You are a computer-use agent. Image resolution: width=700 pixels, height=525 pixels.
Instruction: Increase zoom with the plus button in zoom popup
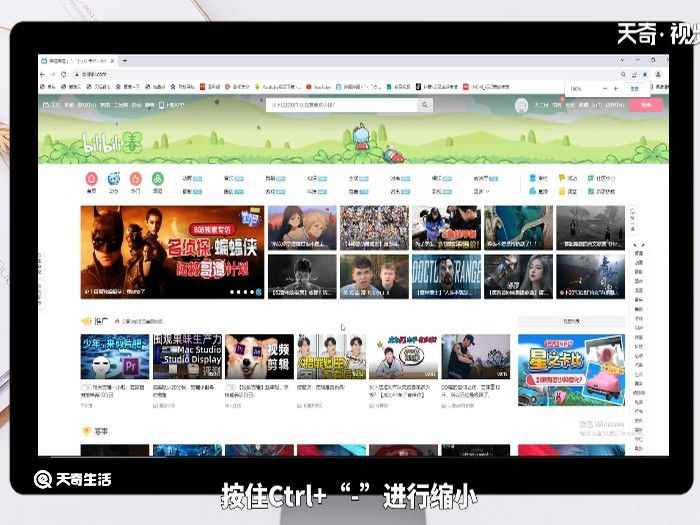[x=616, y=89]
